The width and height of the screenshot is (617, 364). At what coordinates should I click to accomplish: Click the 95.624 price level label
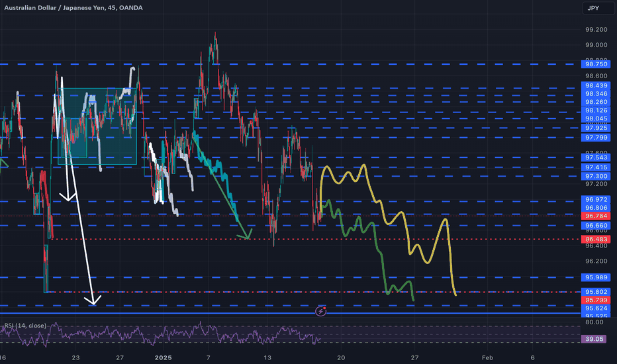click(596, 308)
